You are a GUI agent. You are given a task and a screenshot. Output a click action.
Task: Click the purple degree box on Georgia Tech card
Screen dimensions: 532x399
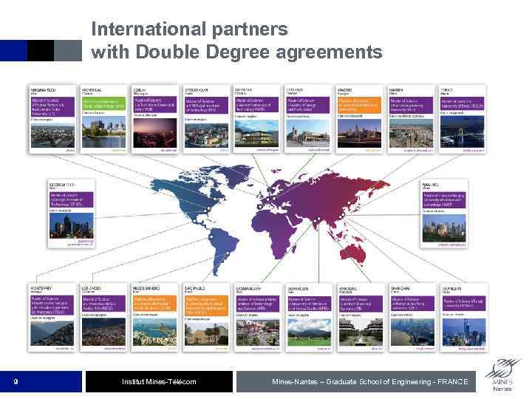(x=71, y=199)
